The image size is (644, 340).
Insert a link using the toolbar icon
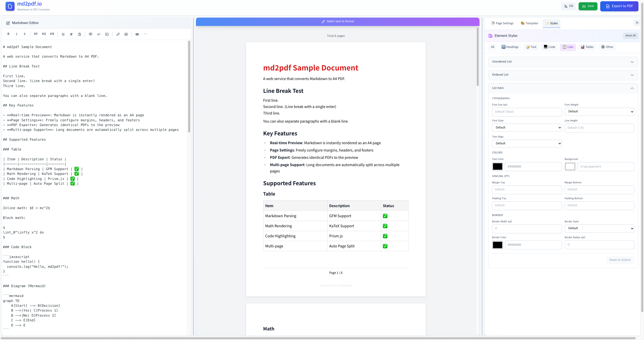tap(118, 34)
